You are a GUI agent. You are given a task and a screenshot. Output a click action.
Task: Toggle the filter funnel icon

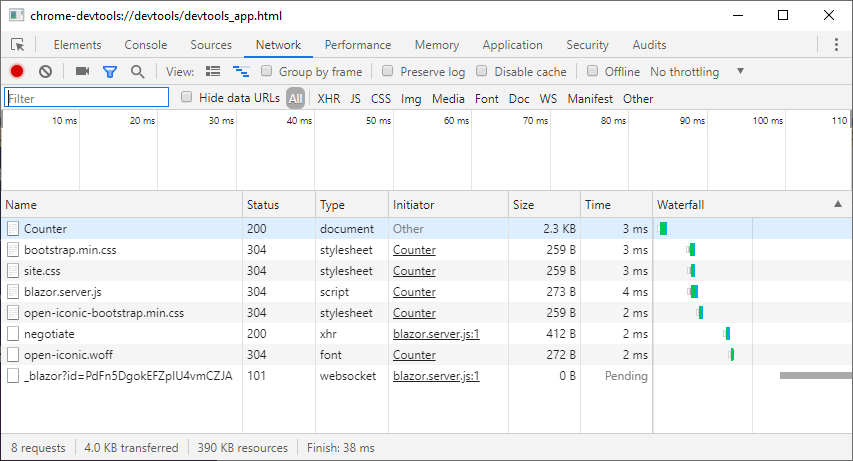pyautogui.click(x=110, y=72)
